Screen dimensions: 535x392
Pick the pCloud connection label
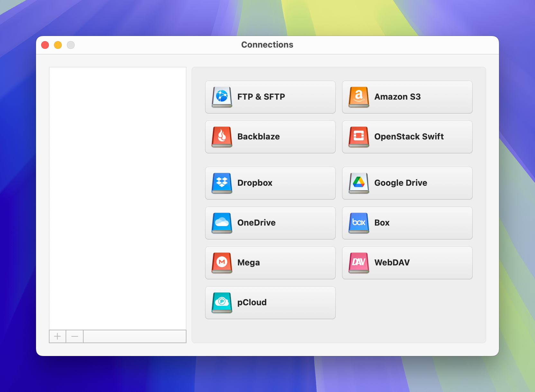pos(252,302)
